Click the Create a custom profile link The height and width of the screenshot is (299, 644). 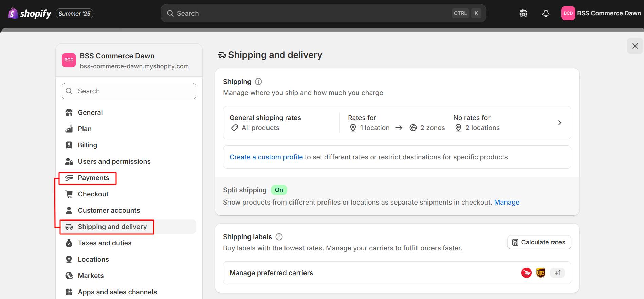coord(266,157)
